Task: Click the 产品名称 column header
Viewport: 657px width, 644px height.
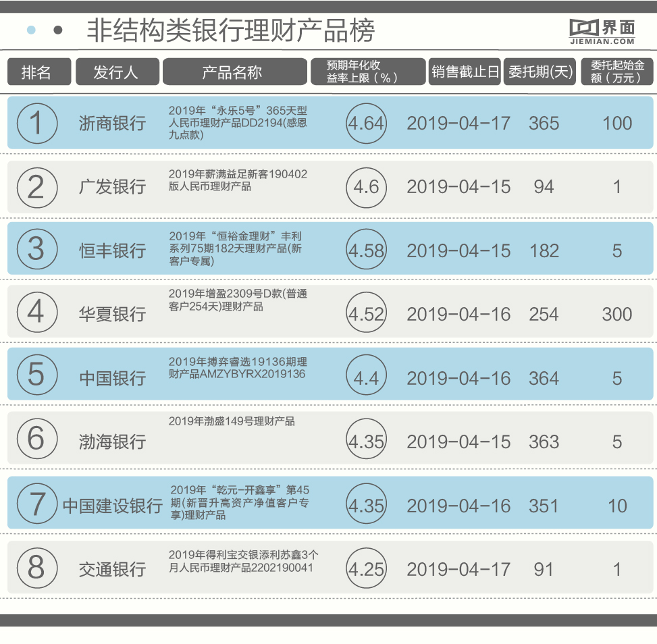Action: pyautogui.click(x=235, y=72)
